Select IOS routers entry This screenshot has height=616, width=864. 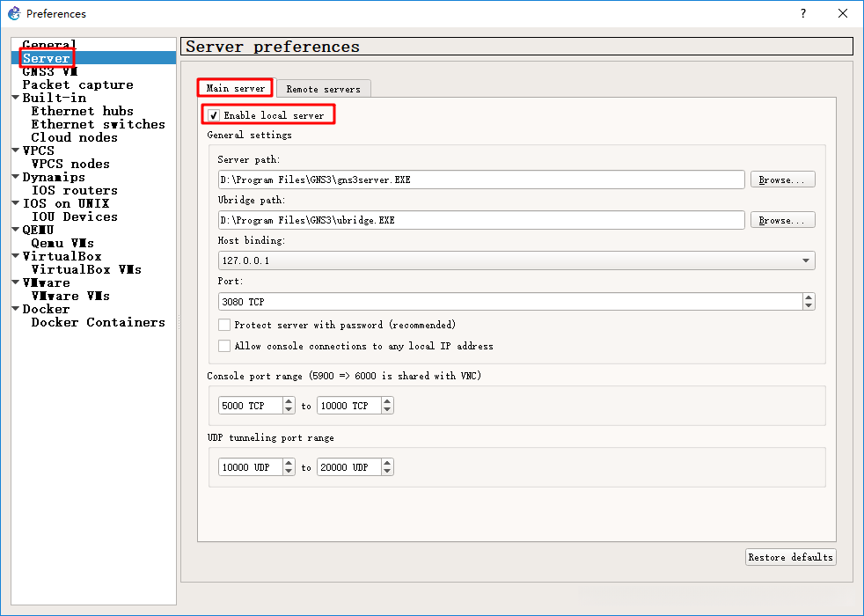click(75, 190)
